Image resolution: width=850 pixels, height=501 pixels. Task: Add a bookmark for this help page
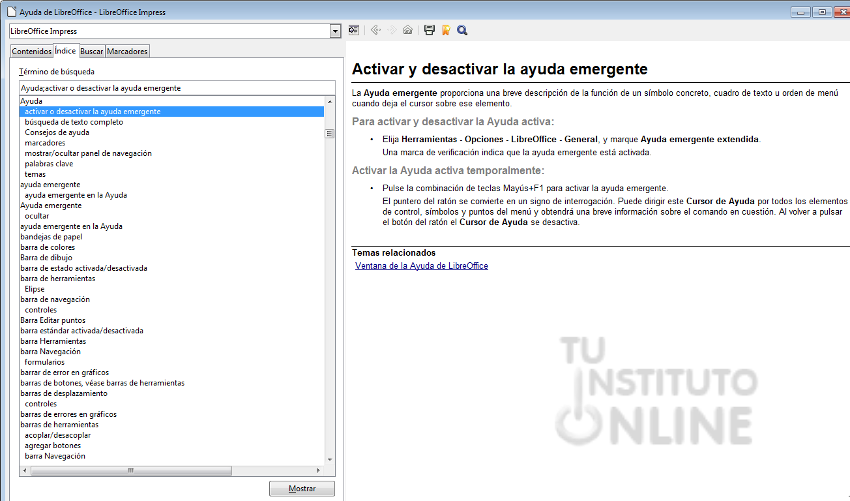coord(445,30)
